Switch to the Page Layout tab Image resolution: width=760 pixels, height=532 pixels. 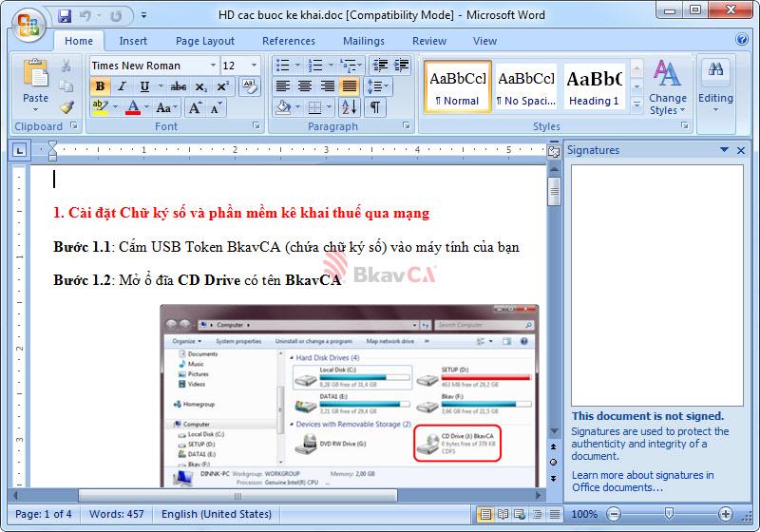(204, 41)
